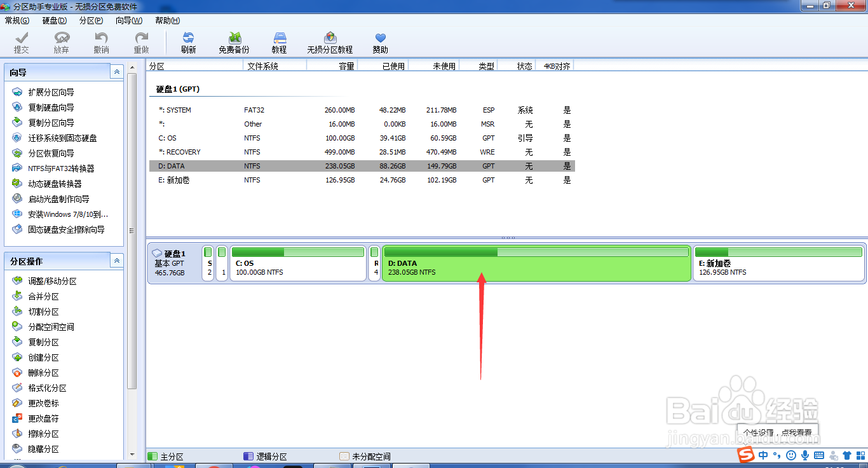Sort by the 文件系统 column header

point(275,65)
